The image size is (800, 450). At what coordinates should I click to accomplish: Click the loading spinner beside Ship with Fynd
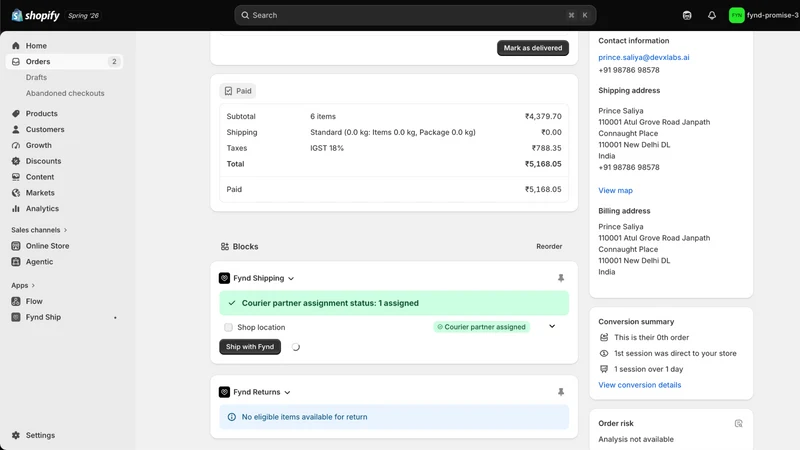(295, 347)
